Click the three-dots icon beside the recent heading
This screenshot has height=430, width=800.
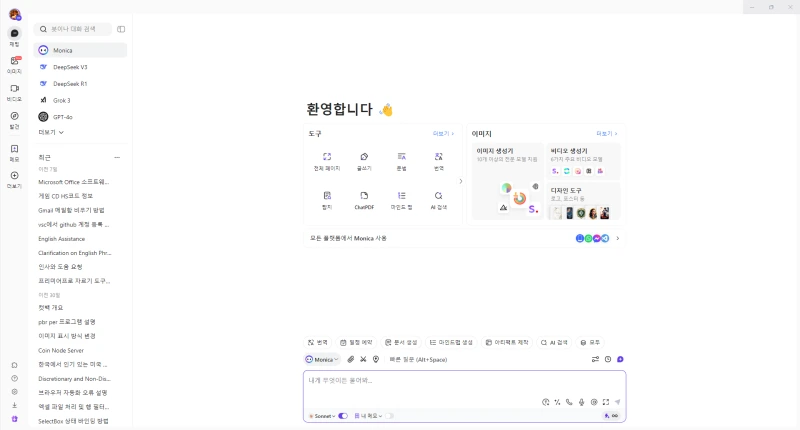117,158
